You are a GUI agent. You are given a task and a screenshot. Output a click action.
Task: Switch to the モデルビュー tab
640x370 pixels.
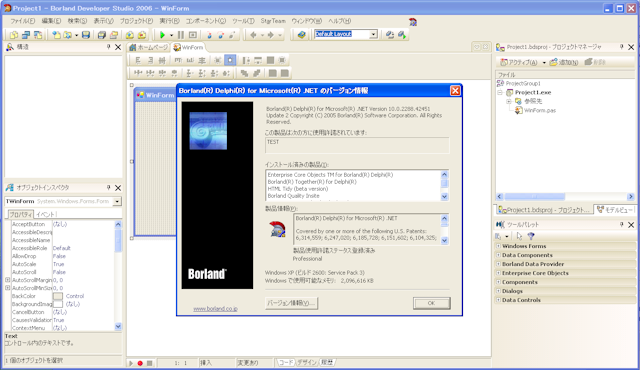point(615,210)
